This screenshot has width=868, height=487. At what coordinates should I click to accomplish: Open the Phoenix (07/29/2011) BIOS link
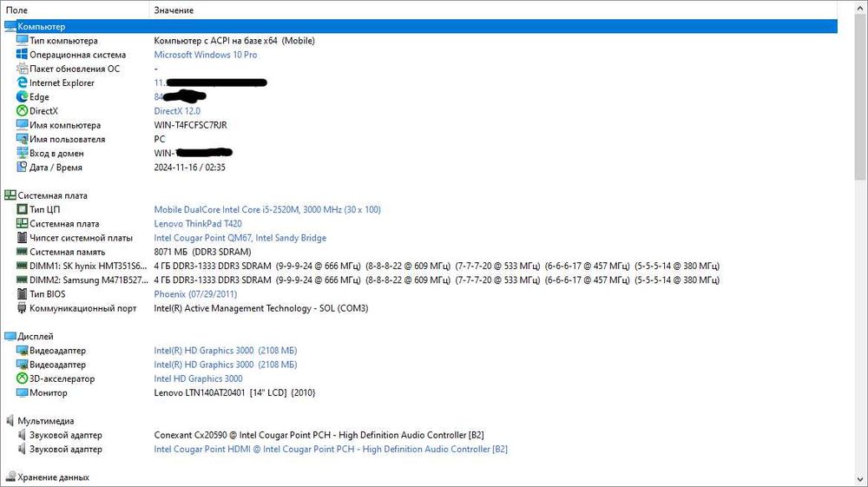click(195, 294)
